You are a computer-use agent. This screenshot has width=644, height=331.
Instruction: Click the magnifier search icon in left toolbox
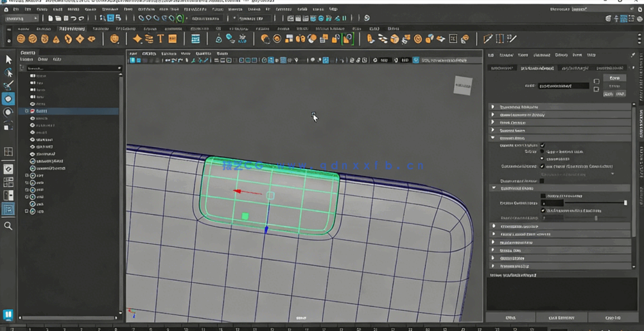(x=8, y=226)
